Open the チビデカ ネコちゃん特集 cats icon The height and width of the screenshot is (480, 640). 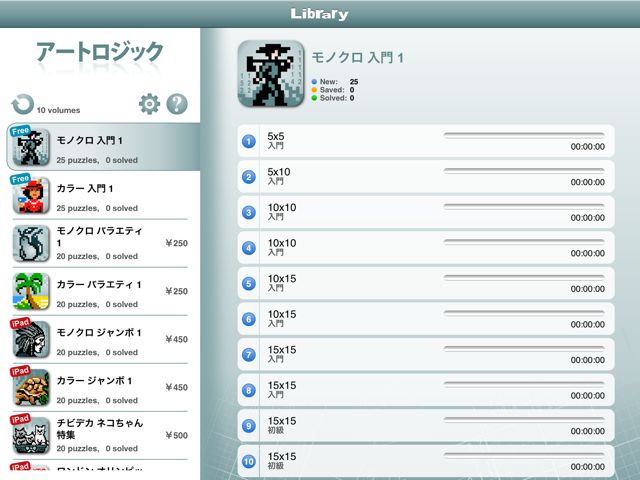pyautogui.click(x=31, y=436)
